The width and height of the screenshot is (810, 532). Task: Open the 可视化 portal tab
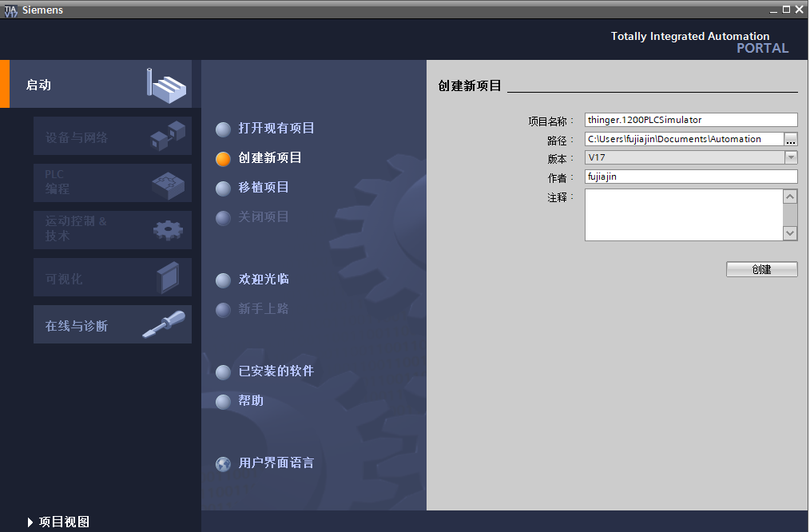(113, 277)
